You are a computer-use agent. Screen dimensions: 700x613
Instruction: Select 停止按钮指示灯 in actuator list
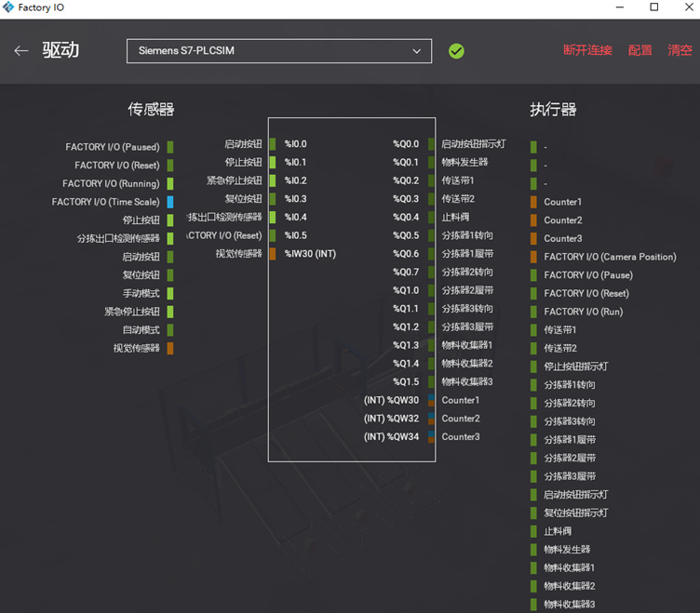tap(576, 366)
